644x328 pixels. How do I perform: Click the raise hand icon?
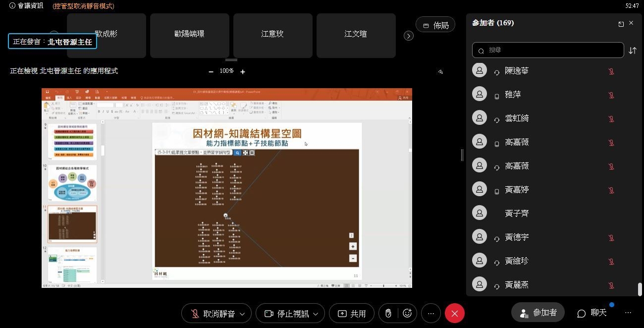389,313
